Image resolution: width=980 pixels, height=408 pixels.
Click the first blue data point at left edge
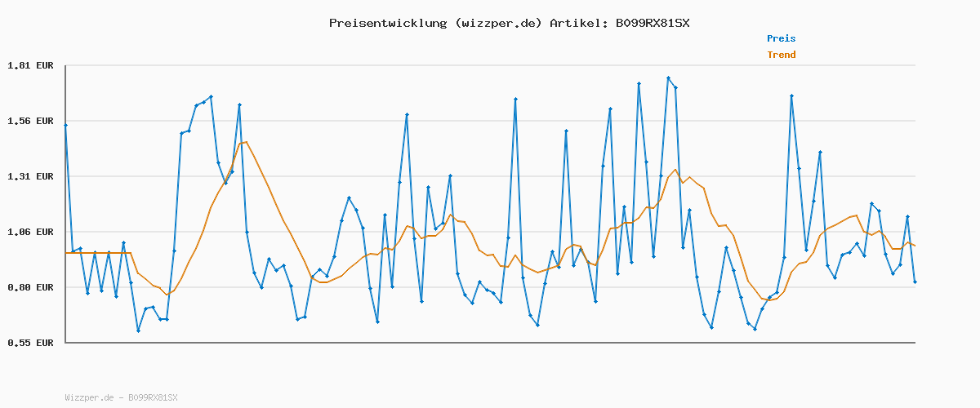coord(65,125)
